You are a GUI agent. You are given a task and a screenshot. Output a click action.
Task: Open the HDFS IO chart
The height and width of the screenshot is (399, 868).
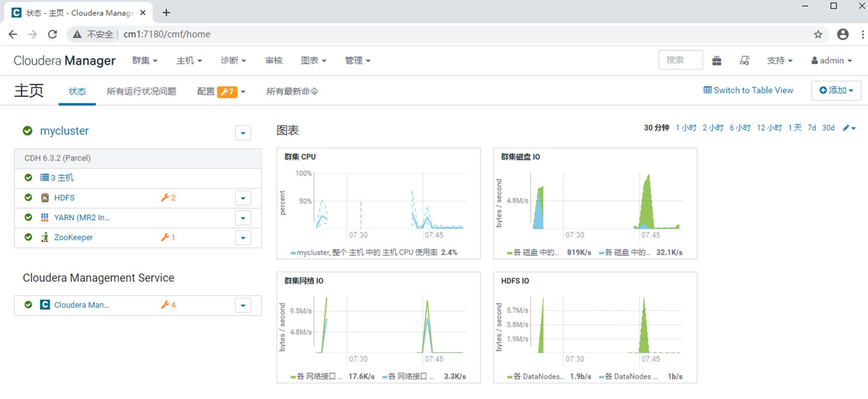pos(595,328)
